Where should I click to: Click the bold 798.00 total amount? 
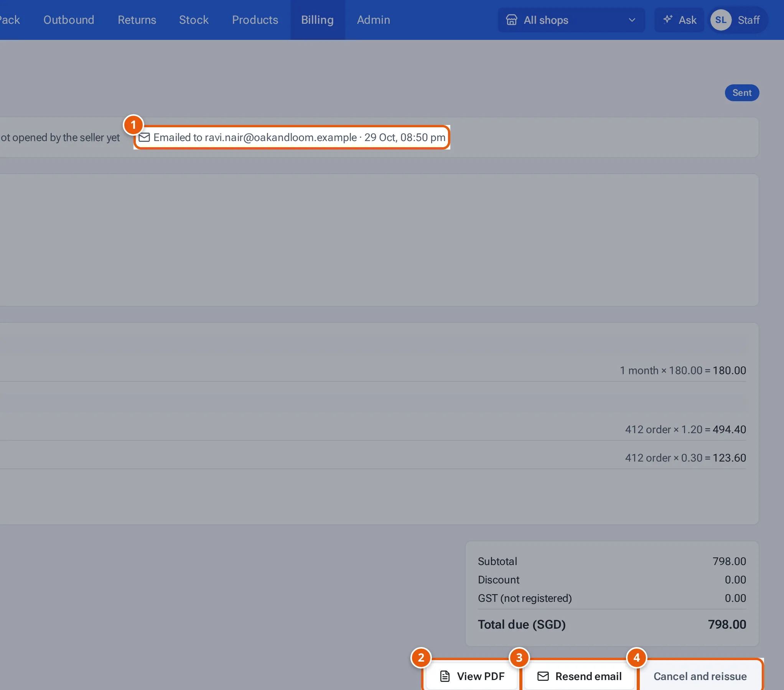727,624
